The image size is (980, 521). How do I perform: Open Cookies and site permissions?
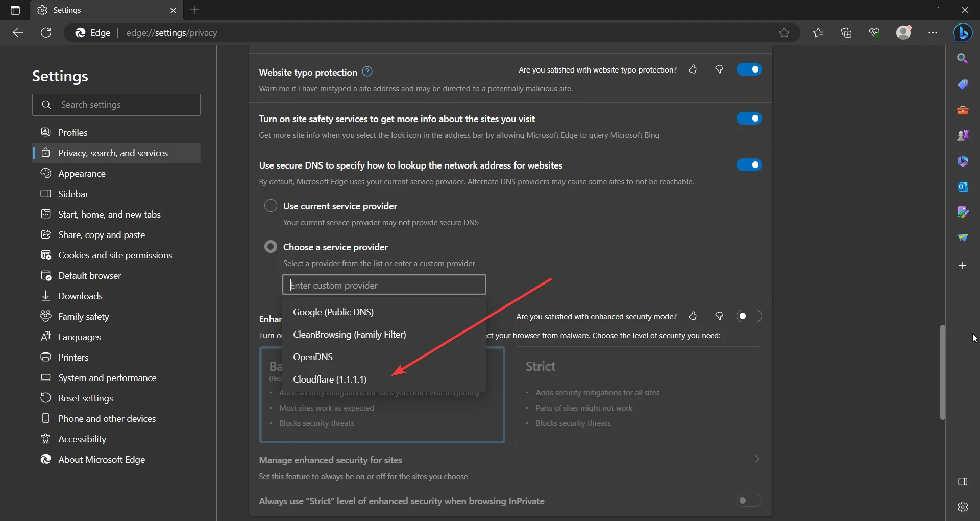pyautogui.click(x=116, y=255)
